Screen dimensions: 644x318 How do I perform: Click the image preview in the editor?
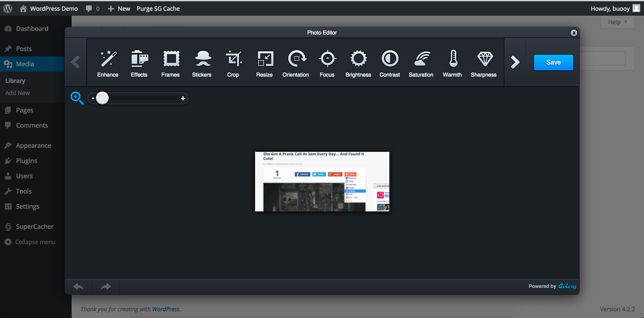(322, 182)
